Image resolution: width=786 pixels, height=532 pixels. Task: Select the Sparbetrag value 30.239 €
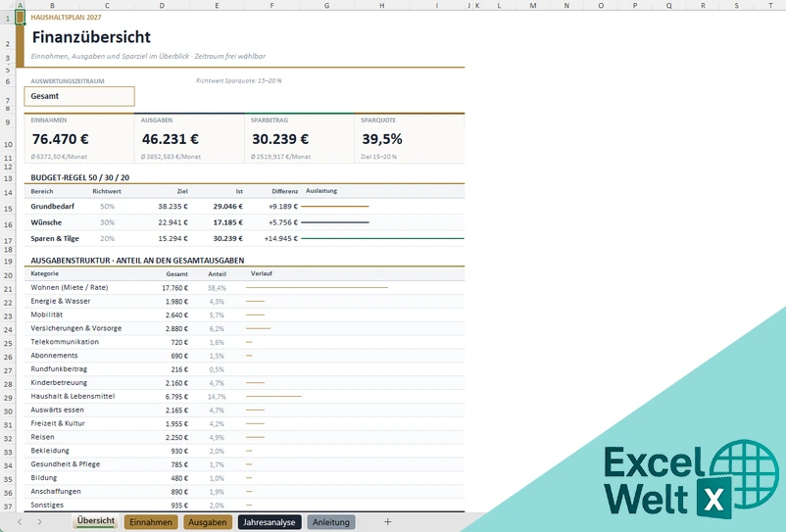pyautogui.click(x=280, y=139)
